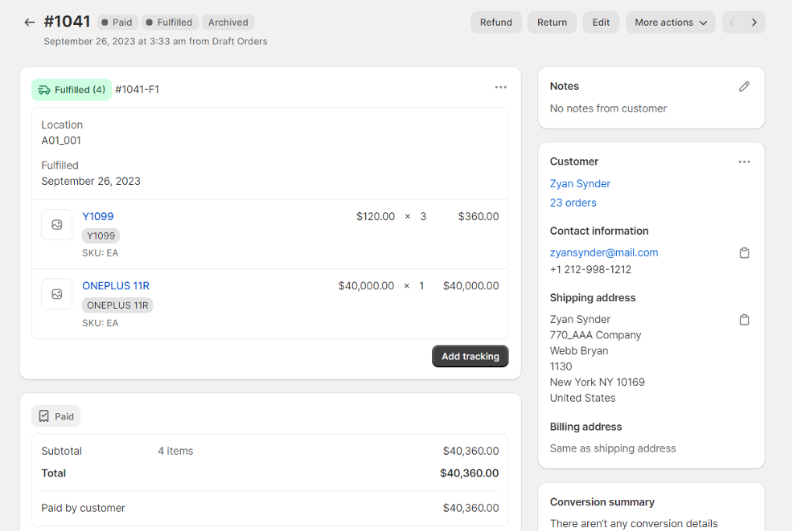Open the More actions dropdown
Screen dimensions: 793x532
tap(670, 22)
